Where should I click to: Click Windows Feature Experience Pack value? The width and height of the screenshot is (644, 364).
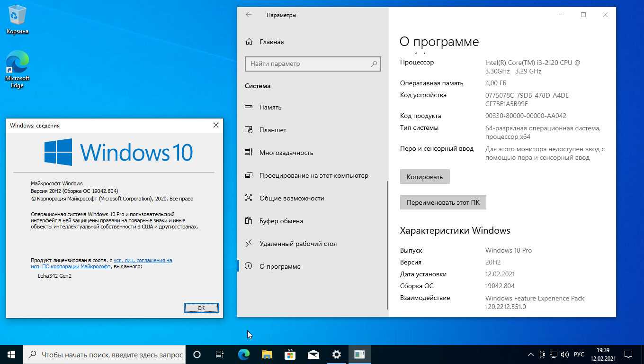(535, 302)
